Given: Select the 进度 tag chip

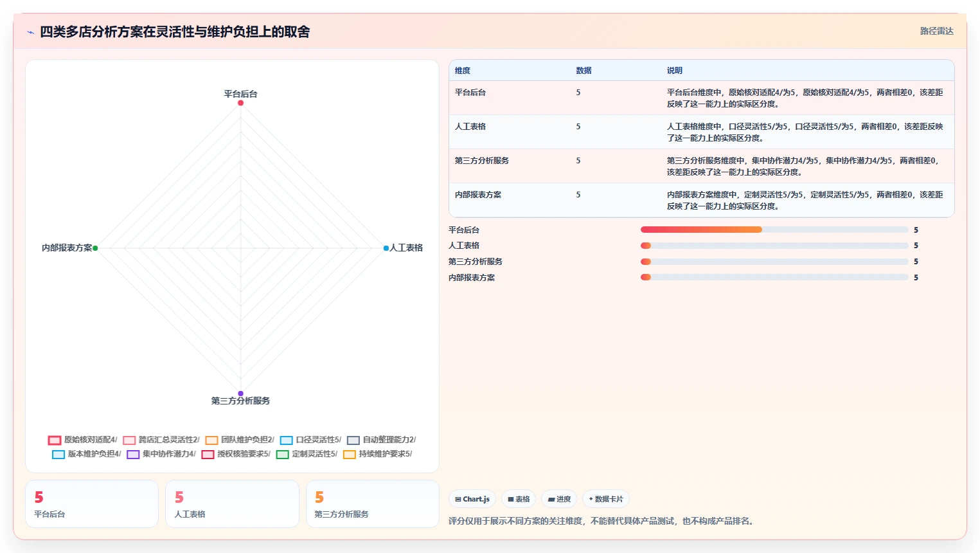Looking at the screenshot, I should [559, 499].
